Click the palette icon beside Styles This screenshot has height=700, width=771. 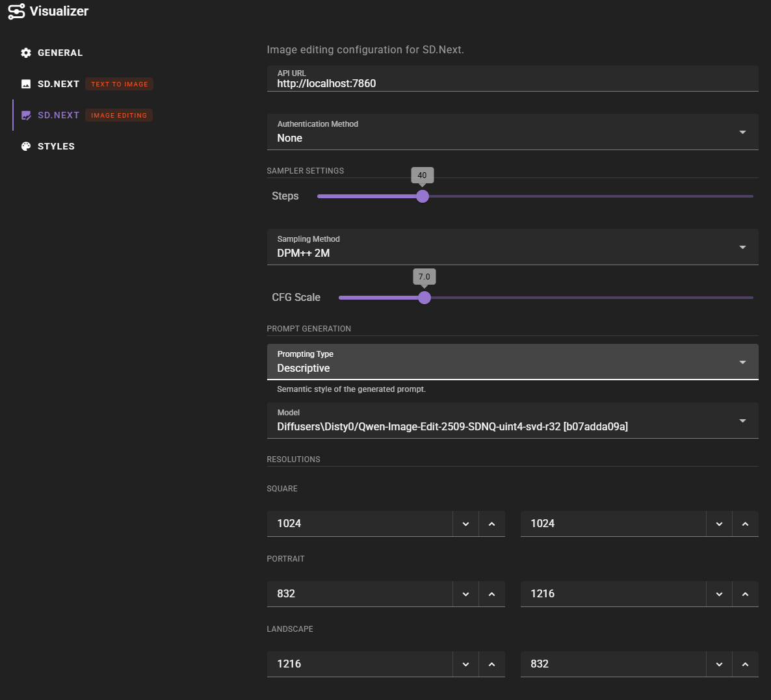pos(26,146)
